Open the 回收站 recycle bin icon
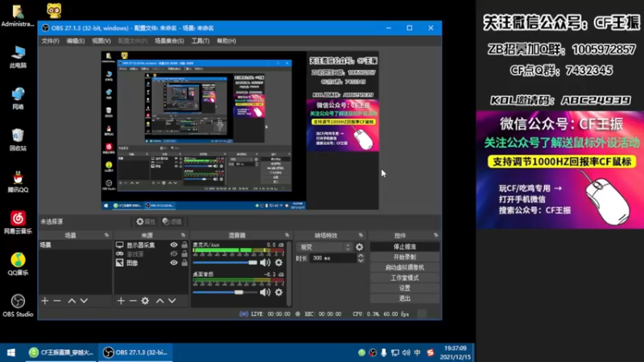The width and height of the screenshot is (644, 362). tap(18, 140)
